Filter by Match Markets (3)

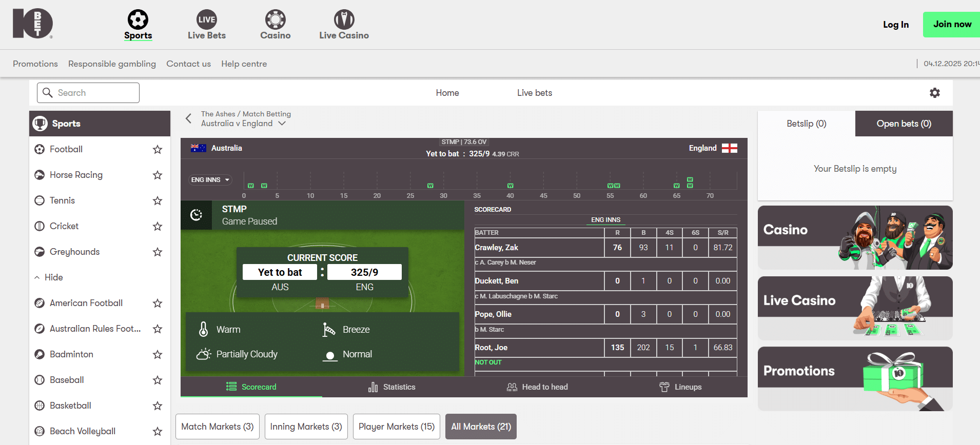click(218, 427)
